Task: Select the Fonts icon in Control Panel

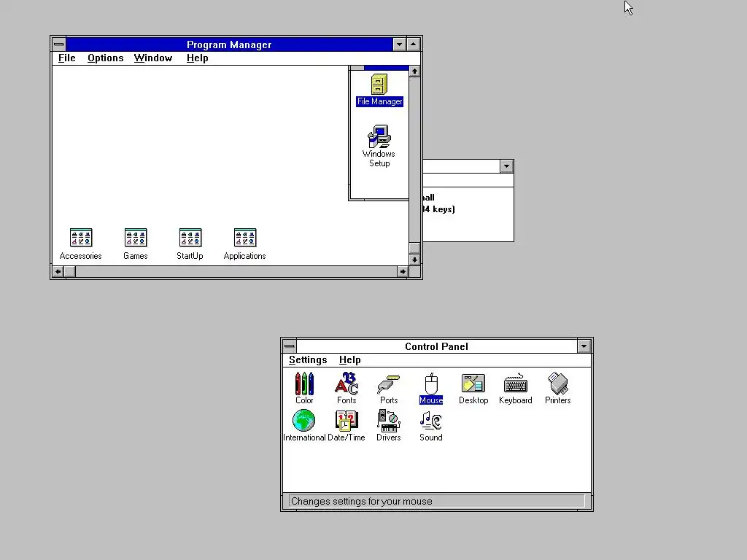Action: click(347, 388)
